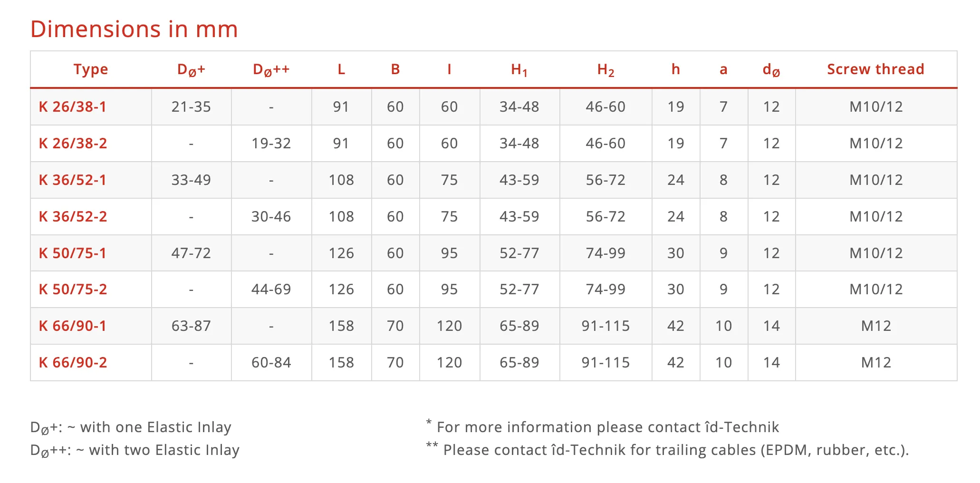Select the K 26/38-2 row label

click(x=73, y=143)
